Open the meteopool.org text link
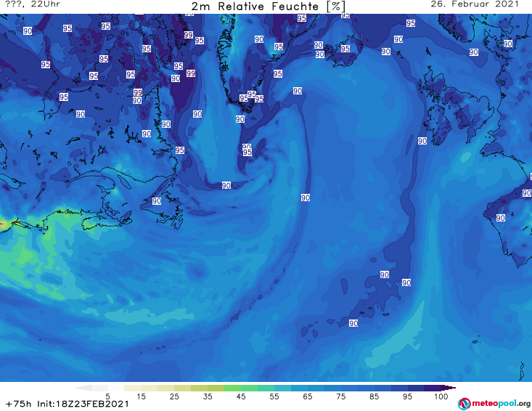Viewport: 532px width, 411px height. (501, 404)
